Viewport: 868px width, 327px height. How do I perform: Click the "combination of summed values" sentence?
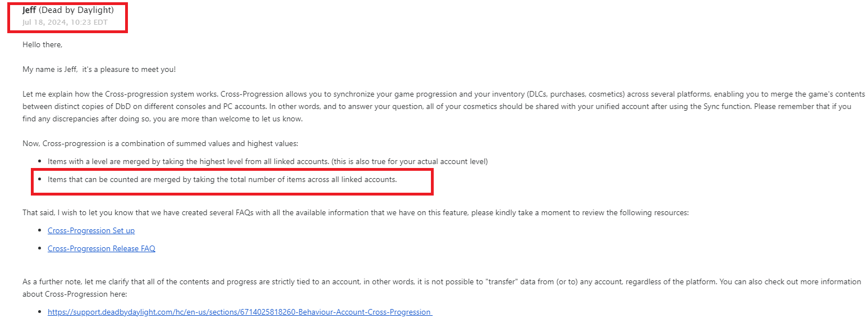[164, 144]
